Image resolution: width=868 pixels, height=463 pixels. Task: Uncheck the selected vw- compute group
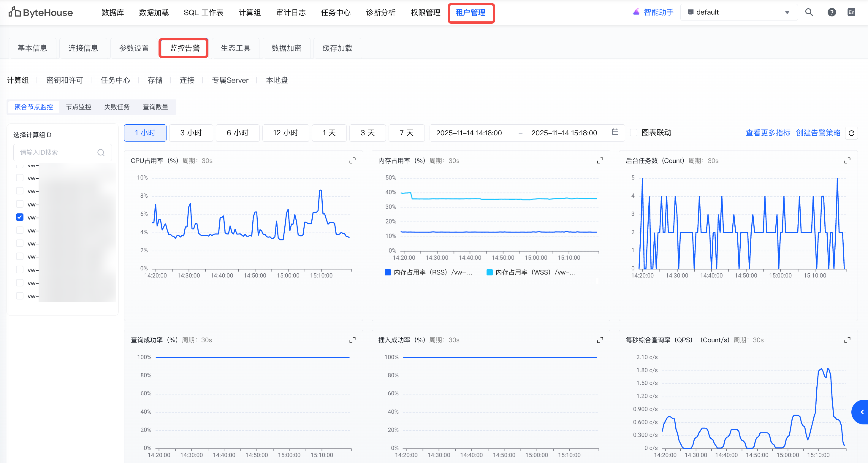pyautogui.click(x=20, y=217)
